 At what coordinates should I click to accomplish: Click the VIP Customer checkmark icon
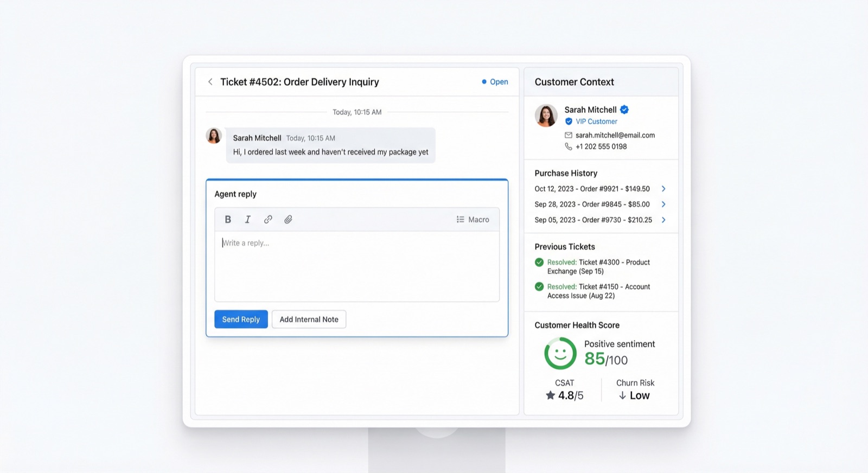click(x=569, y=122)
